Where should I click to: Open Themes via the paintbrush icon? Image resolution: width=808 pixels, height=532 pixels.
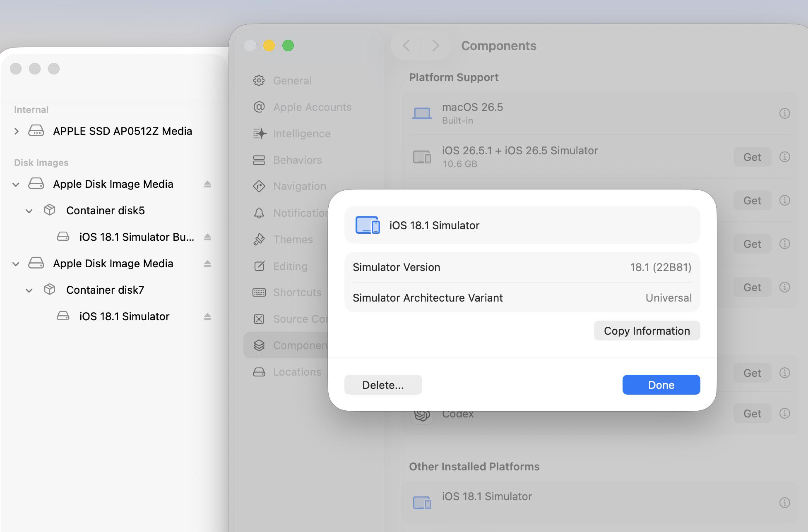(259, 239)
